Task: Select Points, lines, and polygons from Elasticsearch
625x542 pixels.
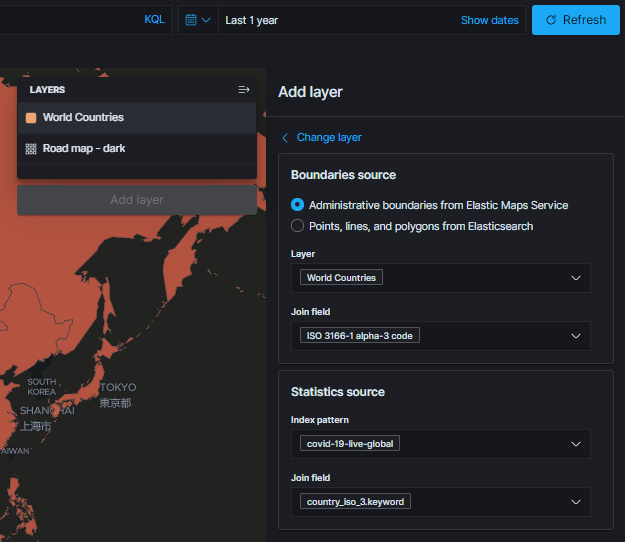Action: 297,226
